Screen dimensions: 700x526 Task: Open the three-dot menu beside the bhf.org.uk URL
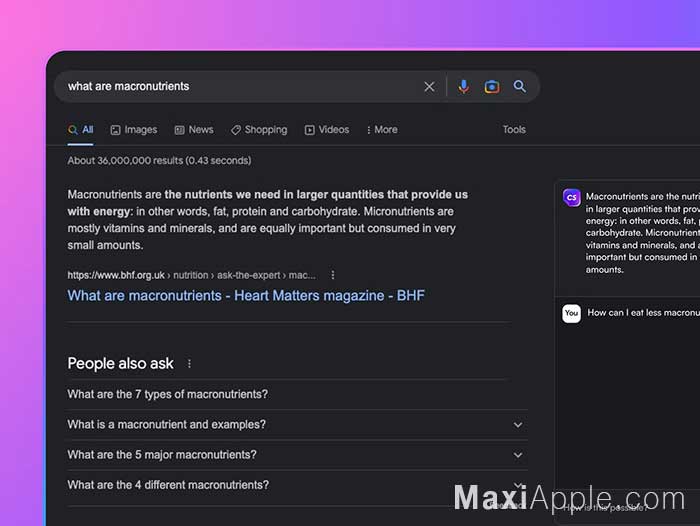coord(333,275)
